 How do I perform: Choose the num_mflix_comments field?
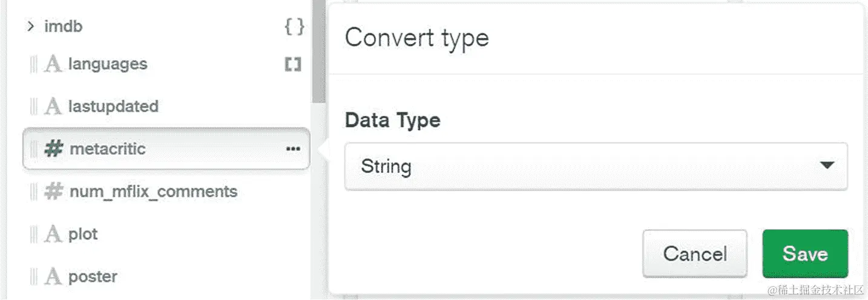(x=153, y=192)
